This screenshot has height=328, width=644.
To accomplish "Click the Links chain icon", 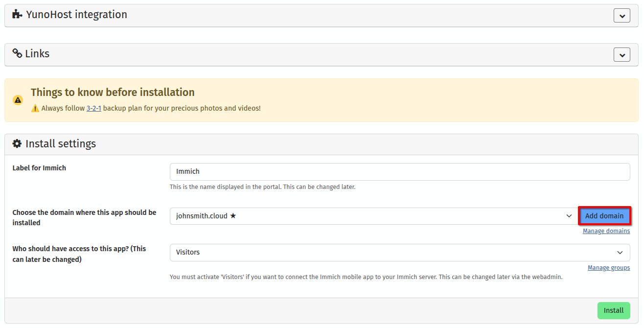I will [x=17, y=53].
